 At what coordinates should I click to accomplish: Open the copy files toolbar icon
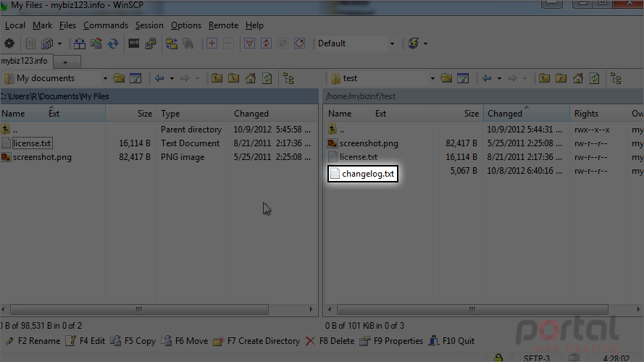click(48, 43)
